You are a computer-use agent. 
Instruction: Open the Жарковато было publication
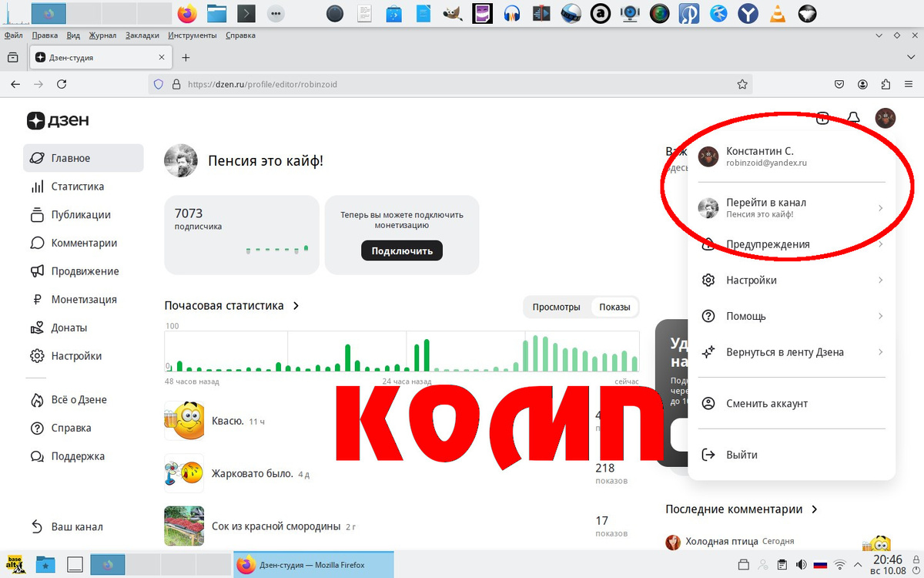[x=253, y=473]
